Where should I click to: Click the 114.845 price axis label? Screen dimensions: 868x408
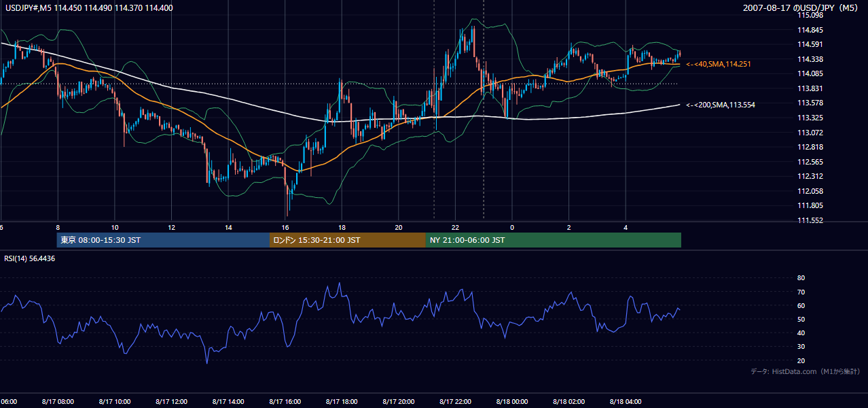pyautogui.click(x=809, y=30)
